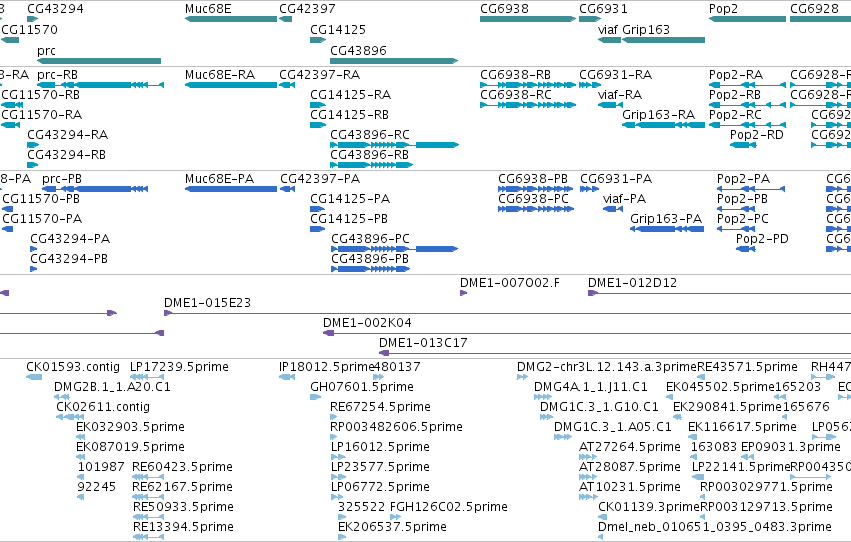Select the RE13394.5prime EST label
This screenshot has width=851, height=542.
click(x=183, y=527)
